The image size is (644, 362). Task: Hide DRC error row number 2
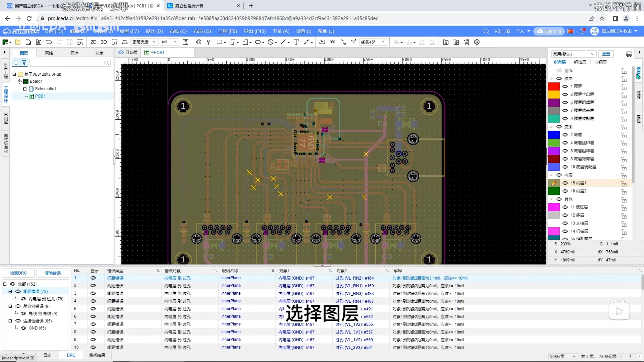pyautogui.click(x=93, y=286)
